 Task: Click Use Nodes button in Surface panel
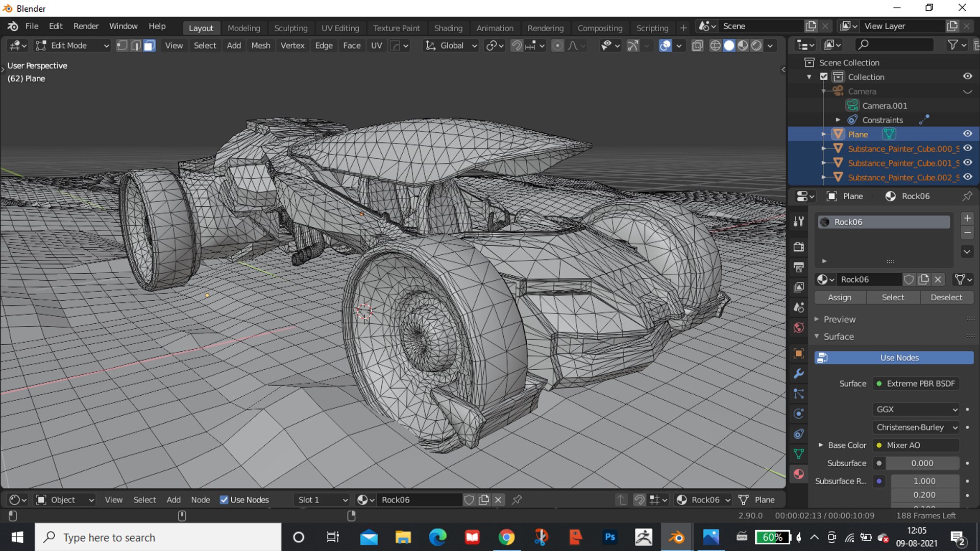(x=894, y=358)
